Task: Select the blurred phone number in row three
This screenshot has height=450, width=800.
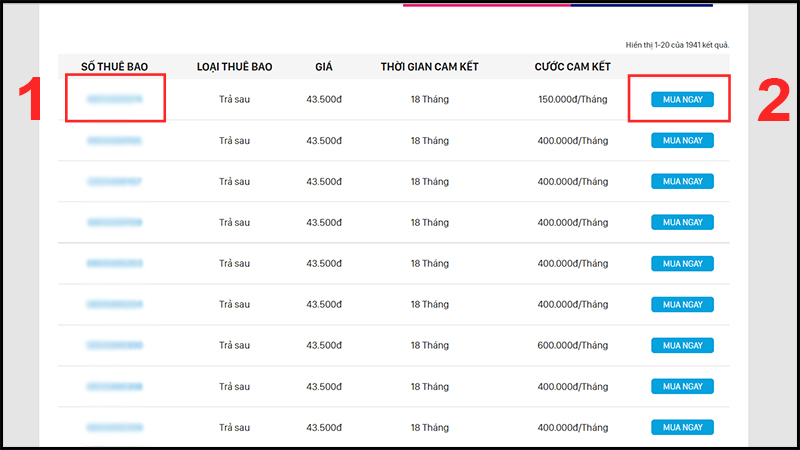Action: click(114, 181)
